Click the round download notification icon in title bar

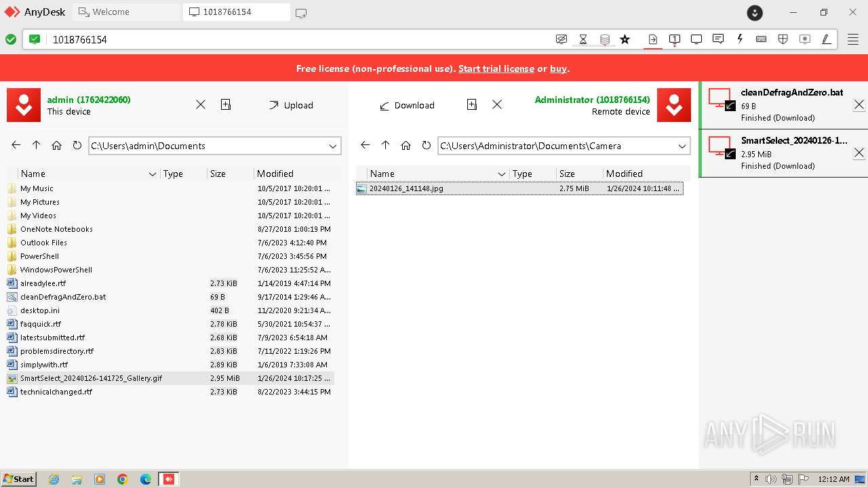point(755,12)
